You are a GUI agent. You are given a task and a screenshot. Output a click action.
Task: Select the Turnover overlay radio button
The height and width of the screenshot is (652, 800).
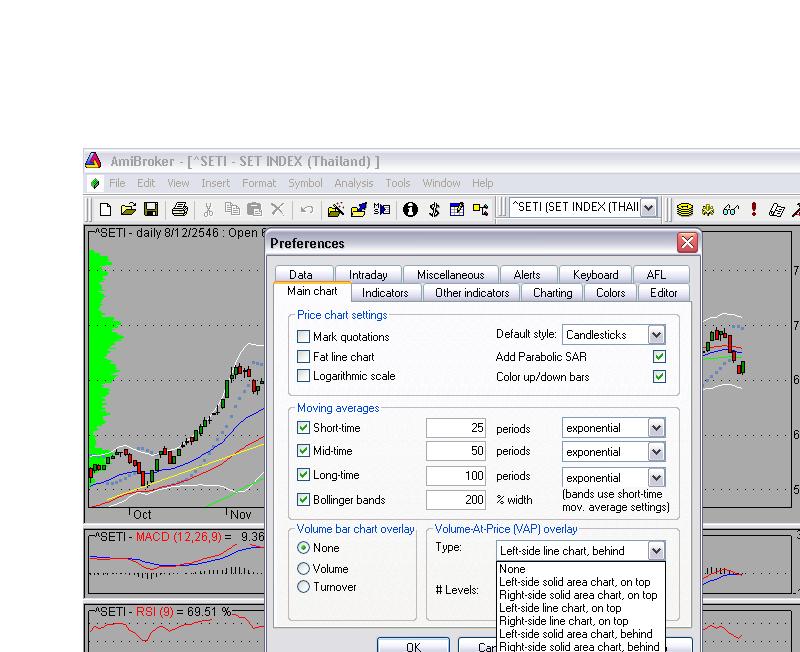point(303,587)
